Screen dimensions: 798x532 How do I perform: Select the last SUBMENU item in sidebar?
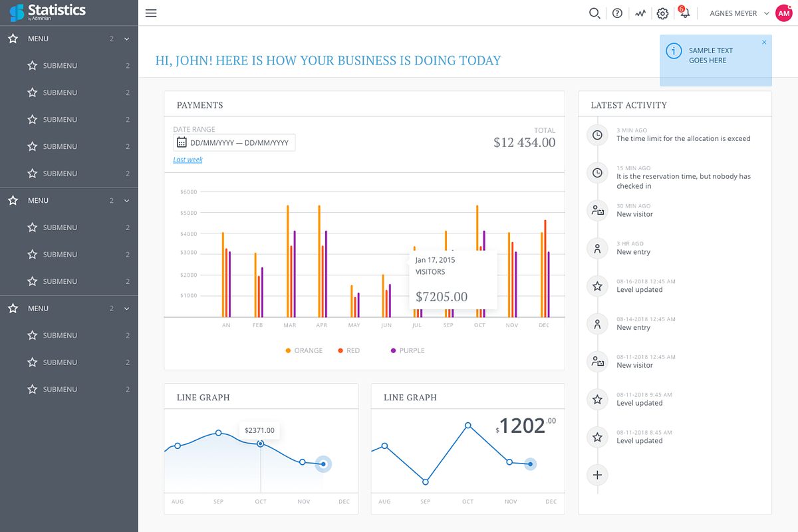pos(60,390)
